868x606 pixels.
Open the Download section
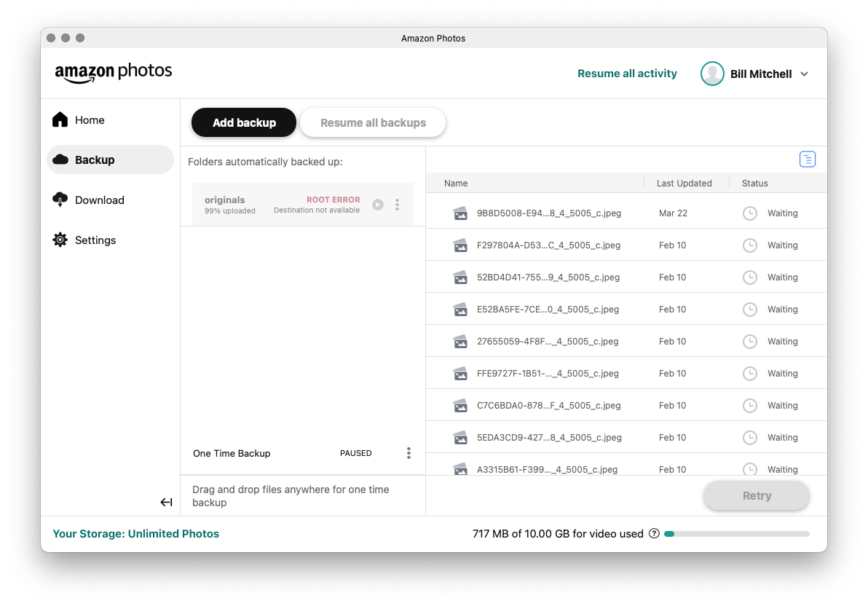click(99, 200)
